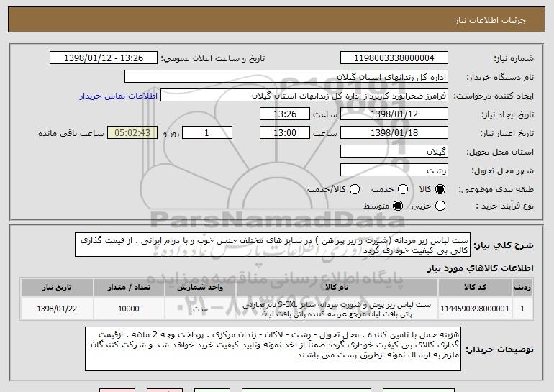Select the کالا/خدمت radio button
This screenshot has width=554, height=392.
pos(355,189)
